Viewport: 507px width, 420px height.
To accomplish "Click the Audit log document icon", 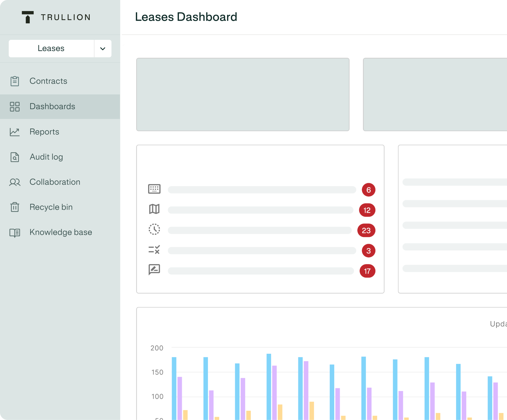I will 15,157.
